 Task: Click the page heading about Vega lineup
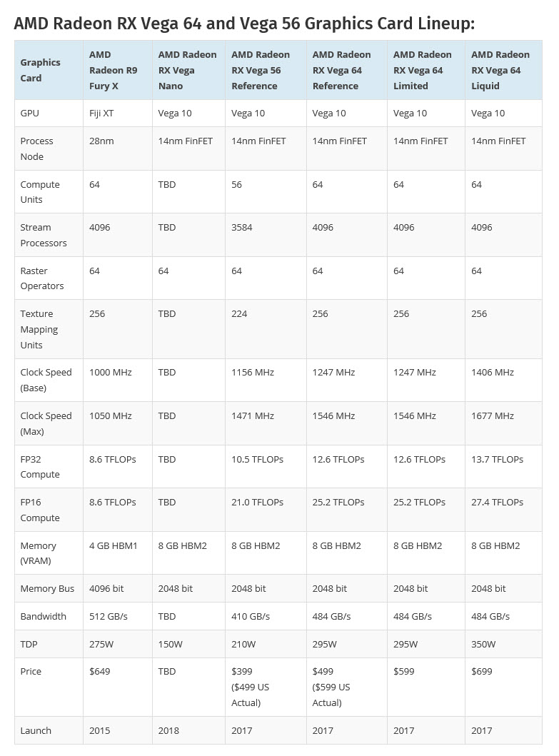point(244,24)
